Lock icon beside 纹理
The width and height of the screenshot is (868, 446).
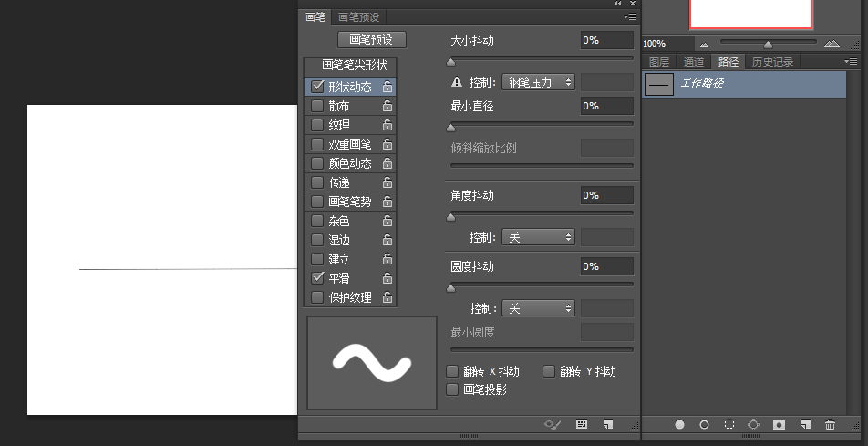[x=387, y=125]
